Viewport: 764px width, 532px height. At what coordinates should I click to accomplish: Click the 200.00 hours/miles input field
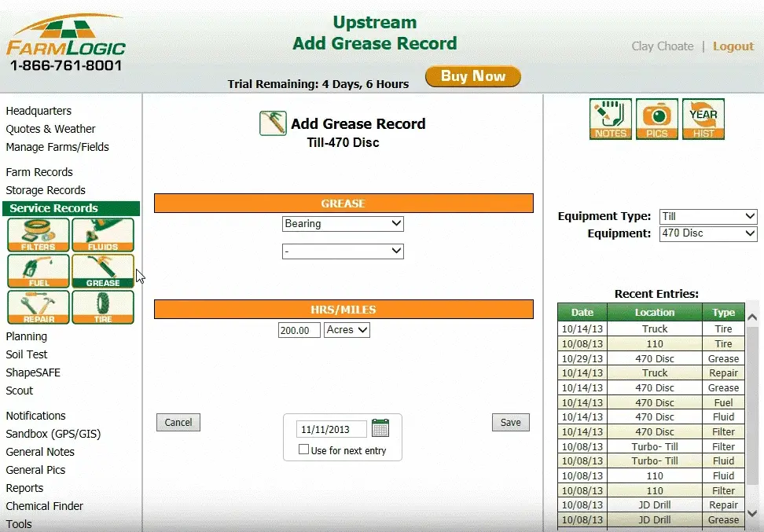coord(299,330)
